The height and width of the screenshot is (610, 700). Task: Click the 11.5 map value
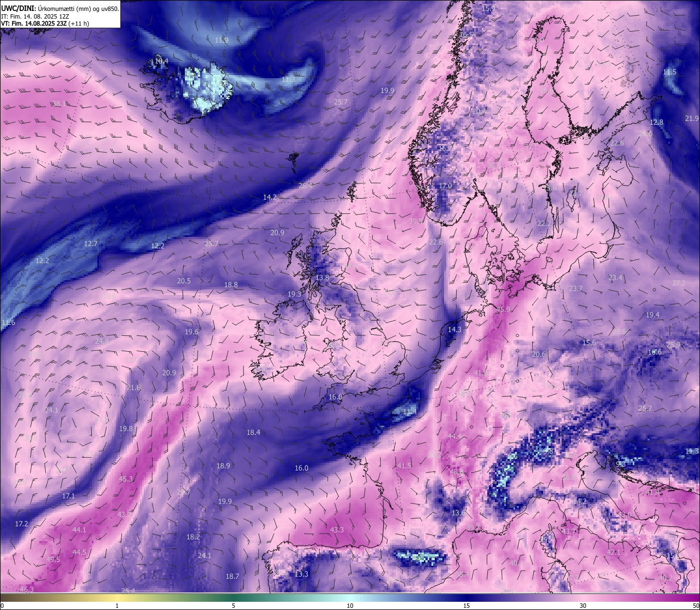[x=669, y=72]
